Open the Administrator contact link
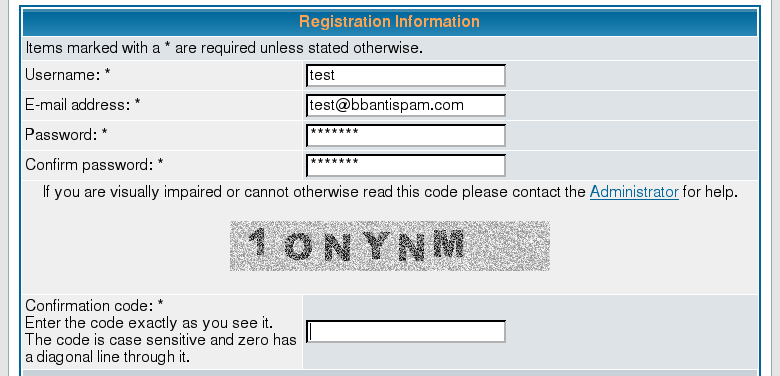This screenshot has height=376, width=780. click(634, 192)
